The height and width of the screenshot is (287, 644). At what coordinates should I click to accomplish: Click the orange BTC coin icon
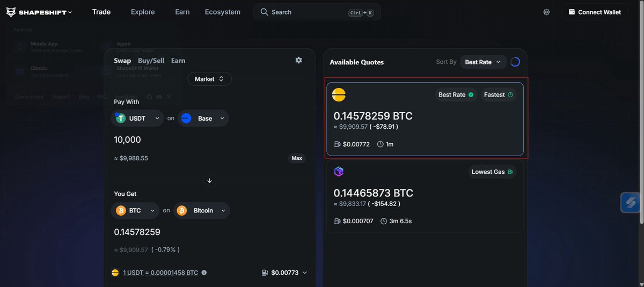coord(120,210)
